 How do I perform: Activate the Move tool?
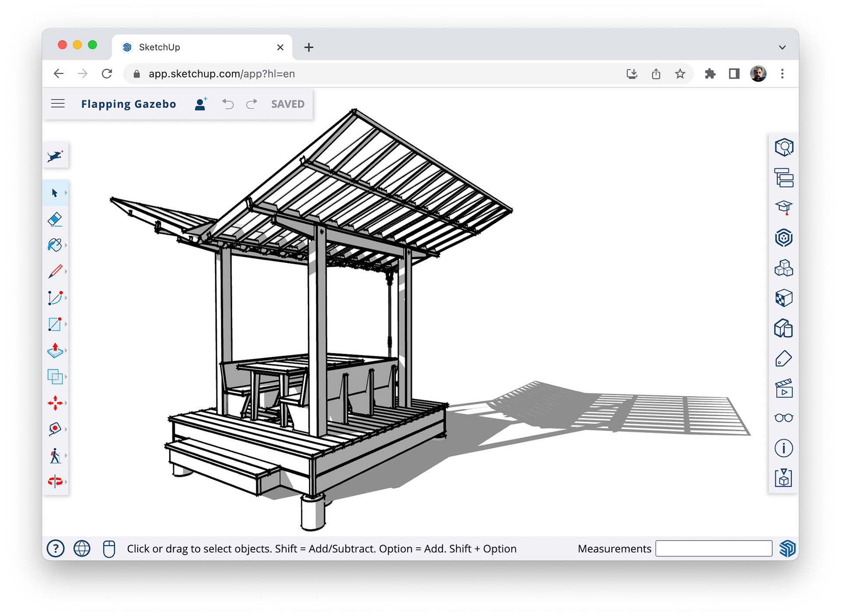[x=55, y=403]
